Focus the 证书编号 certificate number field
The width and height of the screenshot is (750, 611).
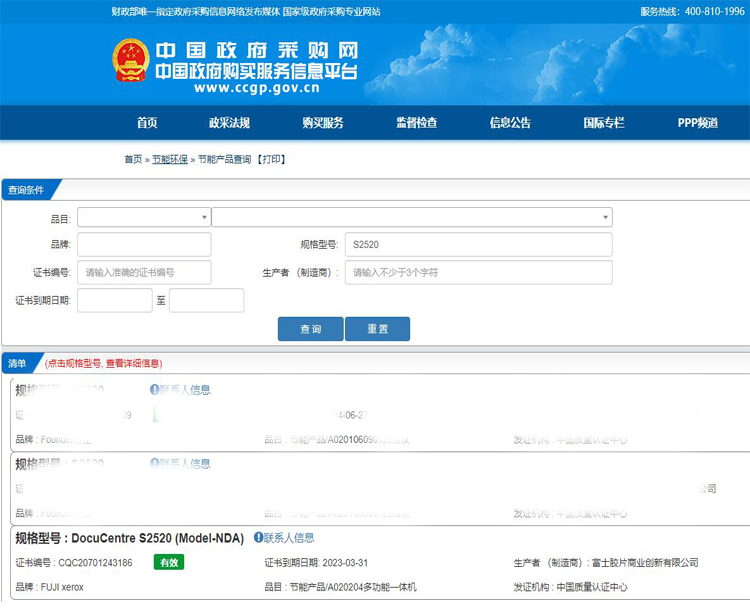pos(144,272)
